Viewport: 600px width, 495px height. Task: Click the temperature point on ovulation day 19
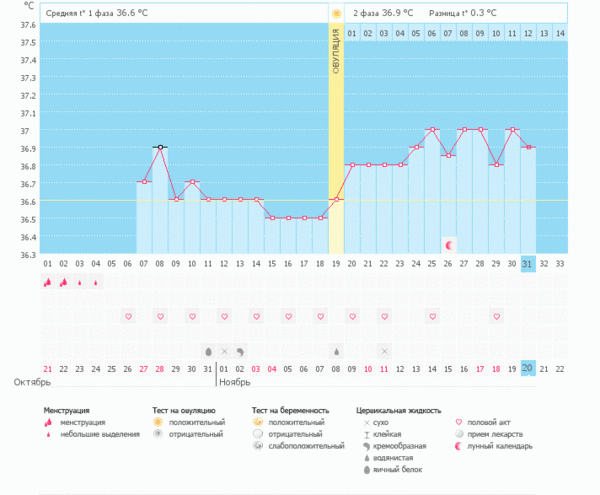click(x=336, y=199)
